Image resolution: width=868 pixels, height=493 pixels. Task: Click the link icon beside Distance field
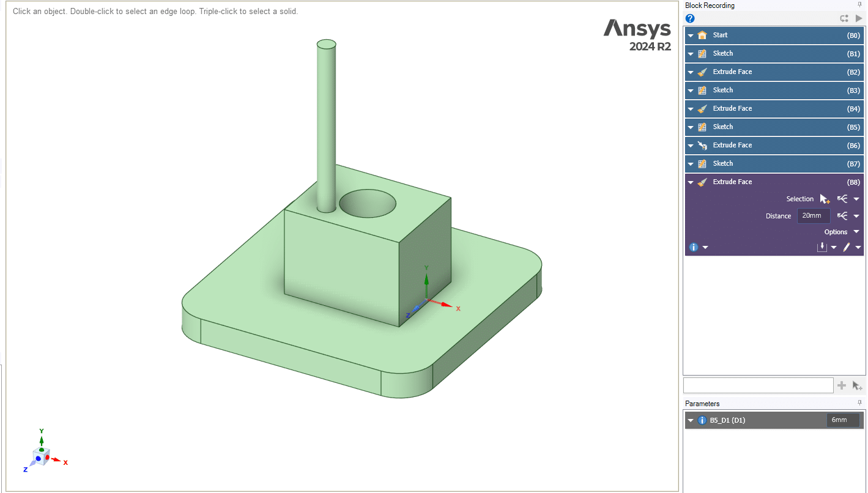(842, 216)
